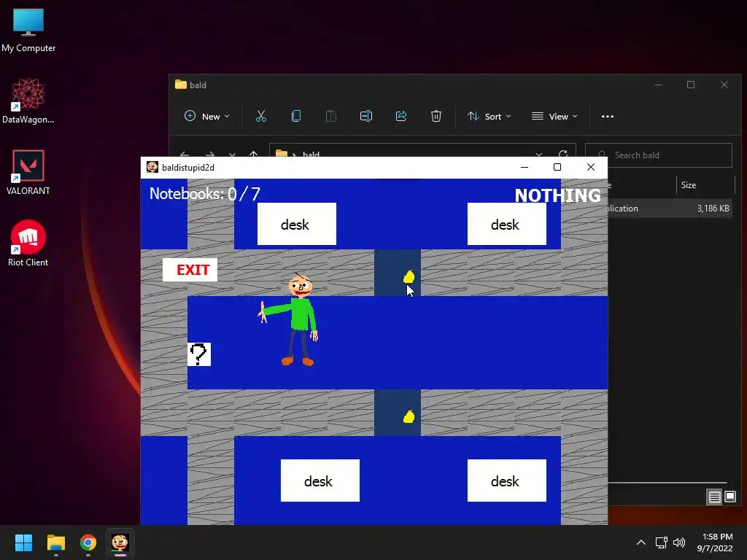The height and width of the screenshot is (560, 747).
Task: Show hidden system tray icons chevron
Action: 641,542
